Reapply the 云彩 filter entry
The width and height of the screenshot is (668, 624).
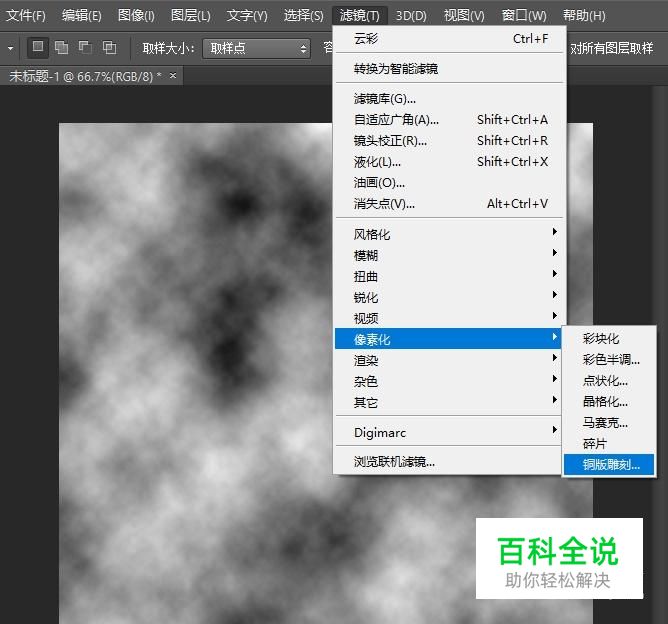coord(449,39)
